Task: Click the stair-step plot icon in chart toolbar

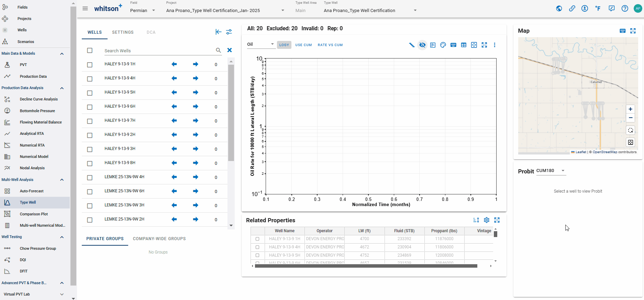Action: coord(412,45)
